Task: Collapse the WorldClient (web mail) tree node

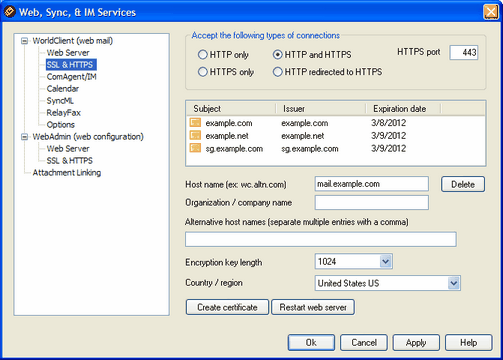Action: (x=24, y=41)
